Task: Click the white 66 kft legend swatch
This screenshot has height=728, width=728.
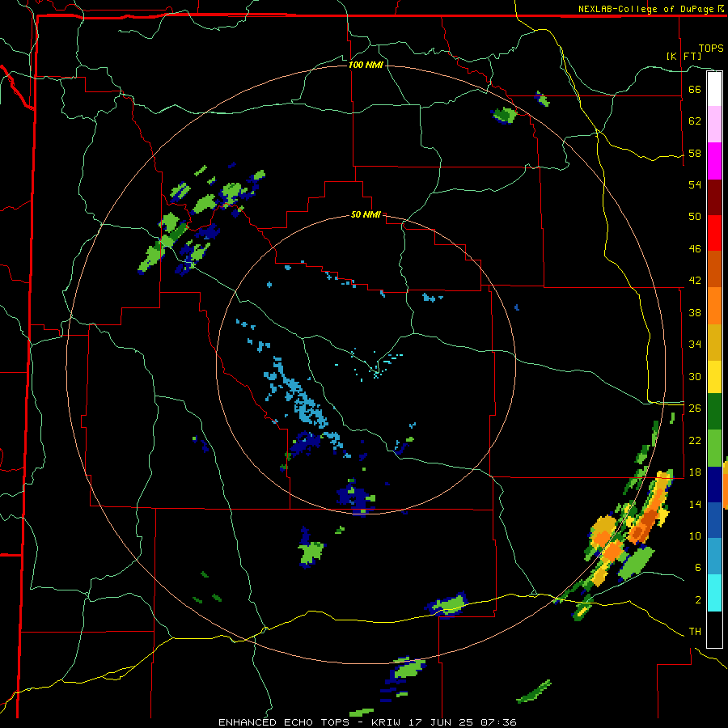Action: pos(714,89)
